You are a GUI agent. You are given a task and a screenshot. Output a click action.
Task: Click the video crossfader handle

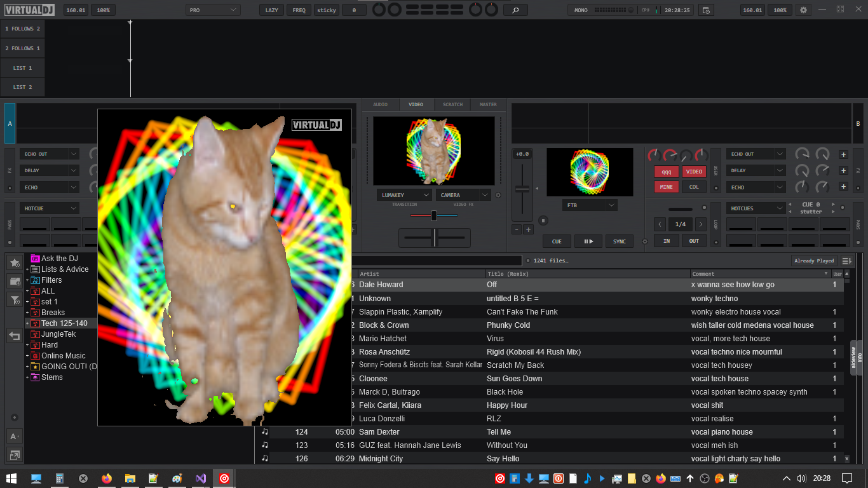pos(434,216)
